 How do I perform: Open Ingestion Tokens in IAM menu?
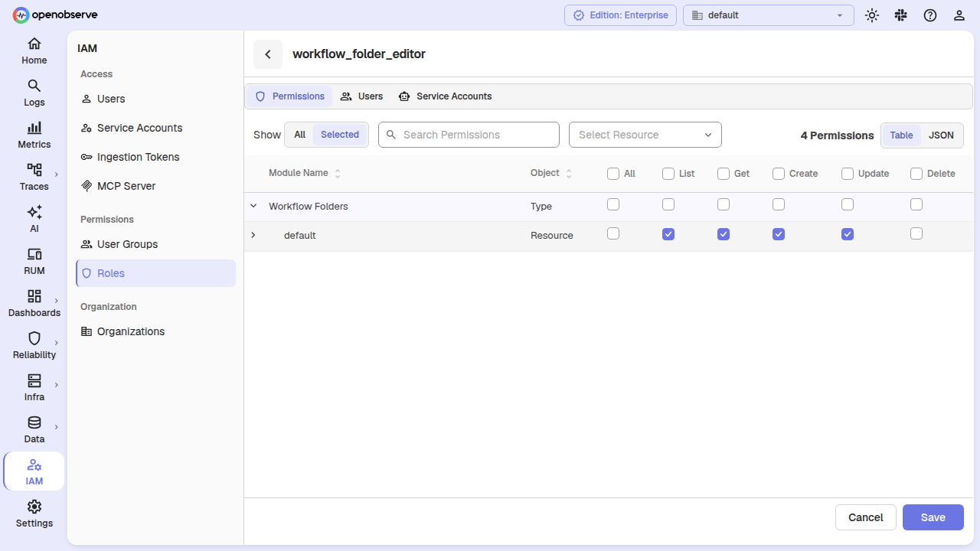(155, 157)
